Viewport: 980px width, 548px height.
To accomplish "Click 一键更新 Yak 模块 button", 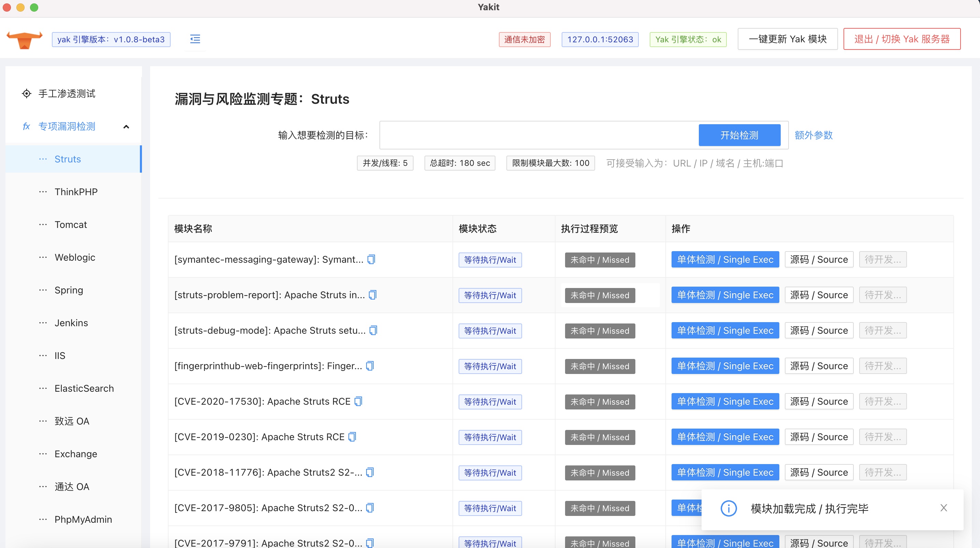I will pyautogui.click(x=787, y=39).
